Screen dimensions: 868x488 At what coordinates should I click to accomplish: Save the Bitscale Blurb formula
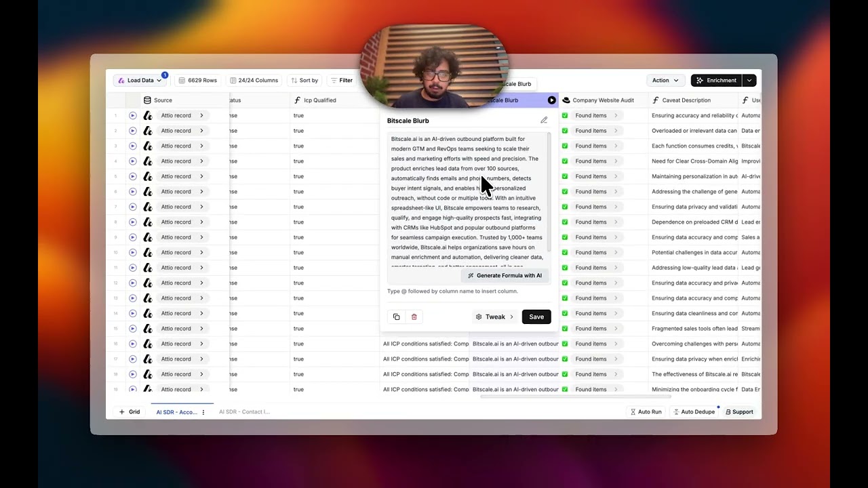(536, 317)
